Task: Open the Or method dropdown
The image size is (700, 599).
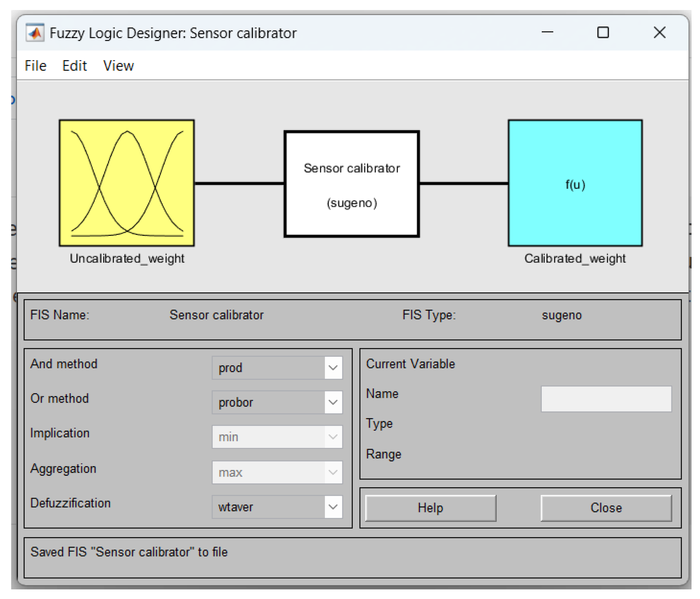Action: [x=333, y=402]
